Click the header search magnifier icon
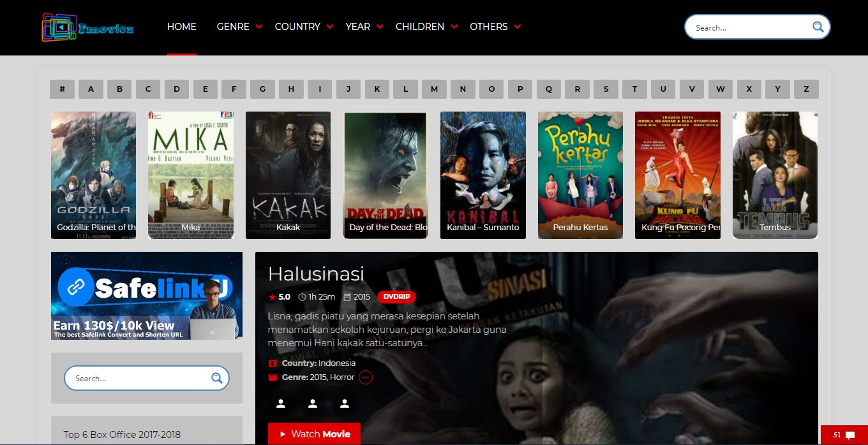The image size is (868, 445). tap(818, 27)
